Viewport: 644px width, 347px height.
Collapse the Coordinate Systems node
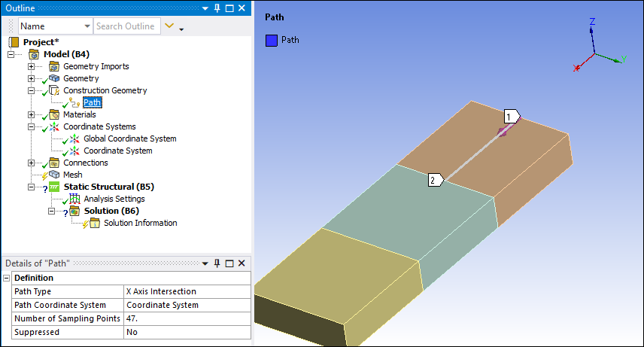click(31, 126)
